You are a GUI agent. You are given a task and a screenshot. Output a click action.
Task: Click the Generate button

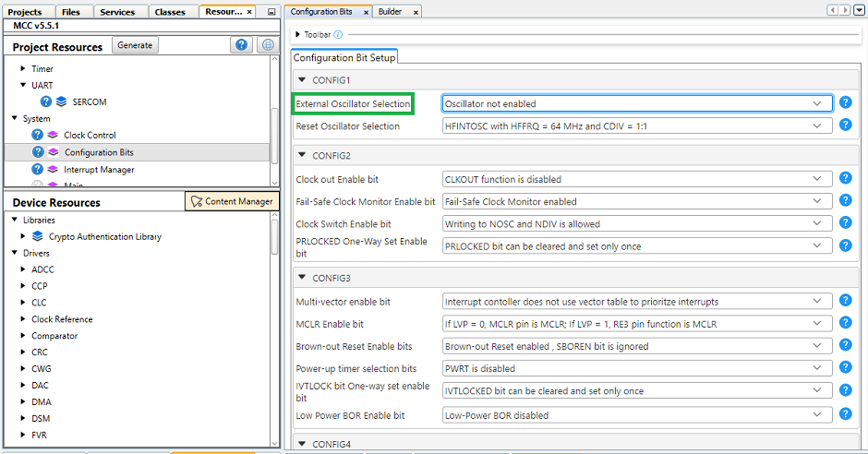pos(135,45)
